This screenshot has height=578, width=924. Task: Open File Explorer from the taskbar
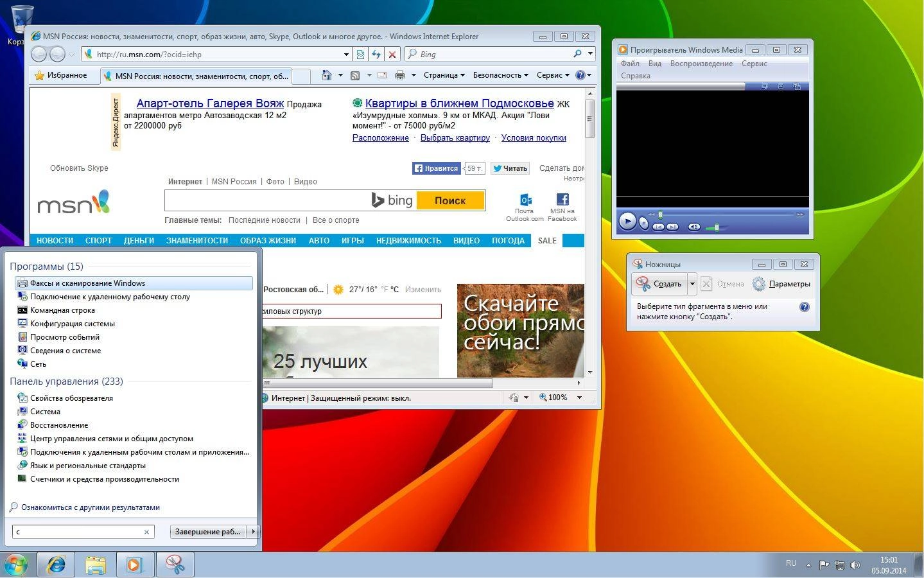[95, 565]
